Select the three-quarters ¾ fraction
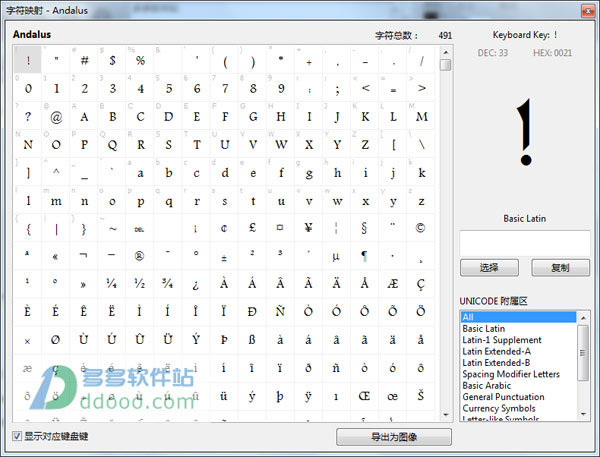The image size is (600, 457). point(168,284)
